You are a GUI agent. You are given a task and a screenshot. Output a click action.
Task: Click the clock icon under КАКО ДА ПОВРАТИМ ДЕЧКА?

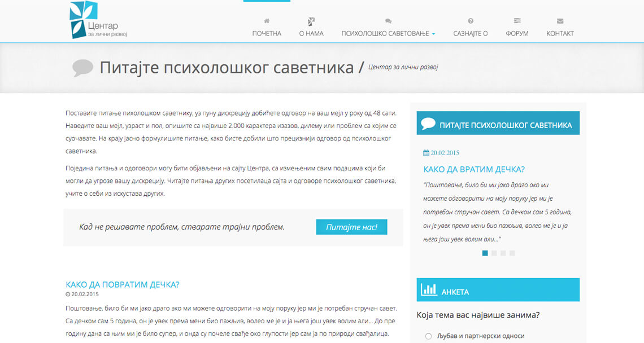(x=68, y=294)
